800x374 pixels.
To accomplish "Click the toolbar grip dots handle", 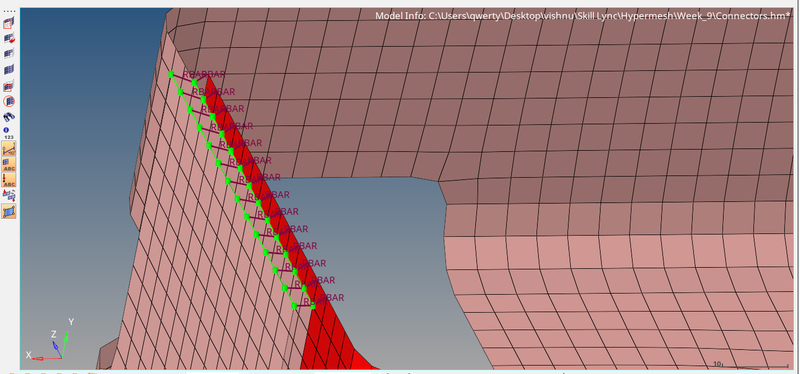I will coord(9,11).
